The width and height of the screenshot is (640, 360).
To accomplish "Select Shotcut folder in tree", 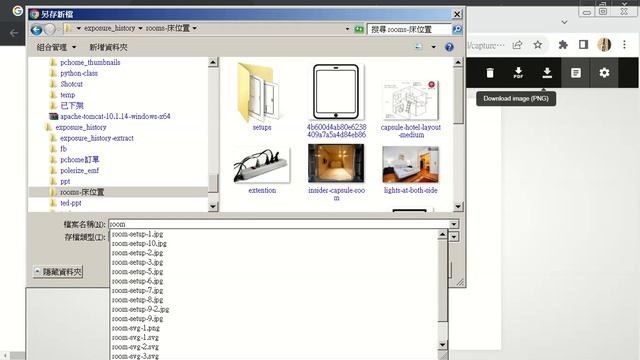I will point(71,84).
